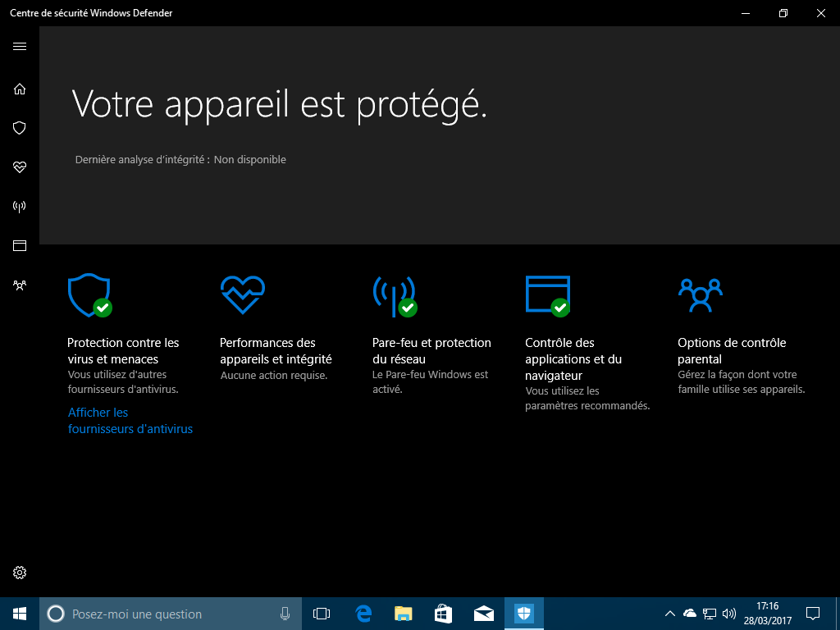Click network tray icon

(710, 614)
